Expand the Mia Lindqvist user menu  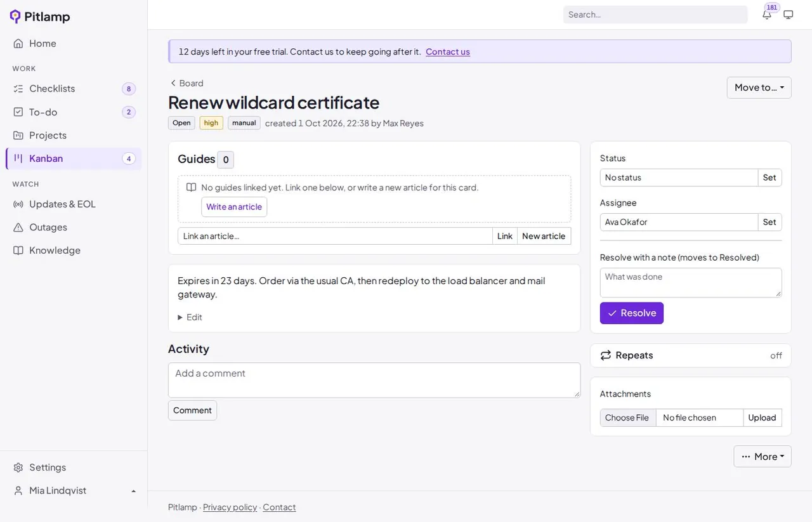pyautogui.click(x=74, y=491)
